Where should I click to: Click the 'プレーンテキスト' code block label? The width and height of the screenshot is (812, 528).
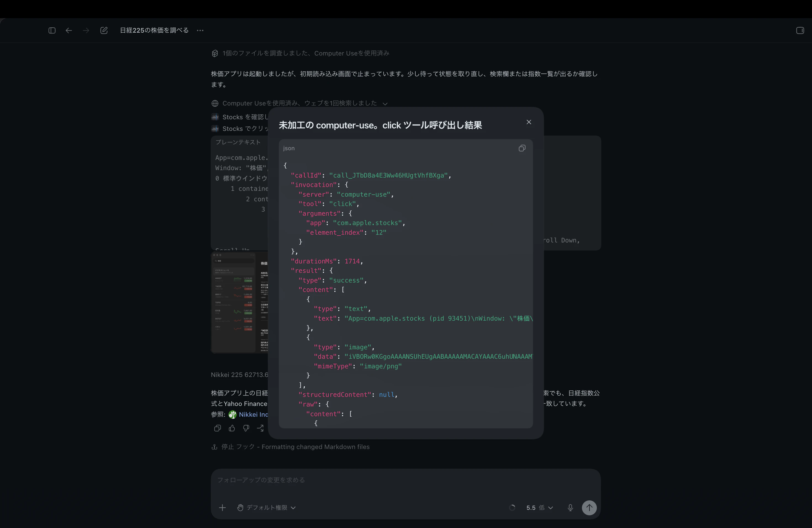tap(238, 142)
